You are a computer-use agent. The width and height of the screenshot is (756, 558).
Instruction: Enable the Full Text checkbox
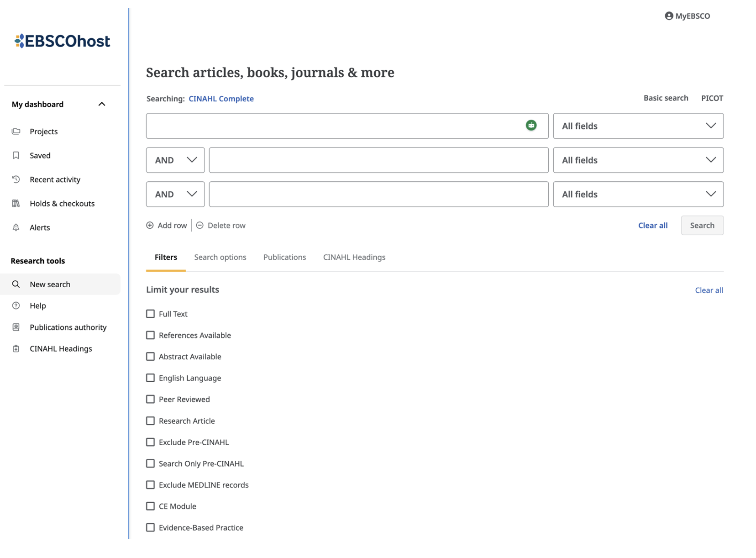tap(150, 314)
